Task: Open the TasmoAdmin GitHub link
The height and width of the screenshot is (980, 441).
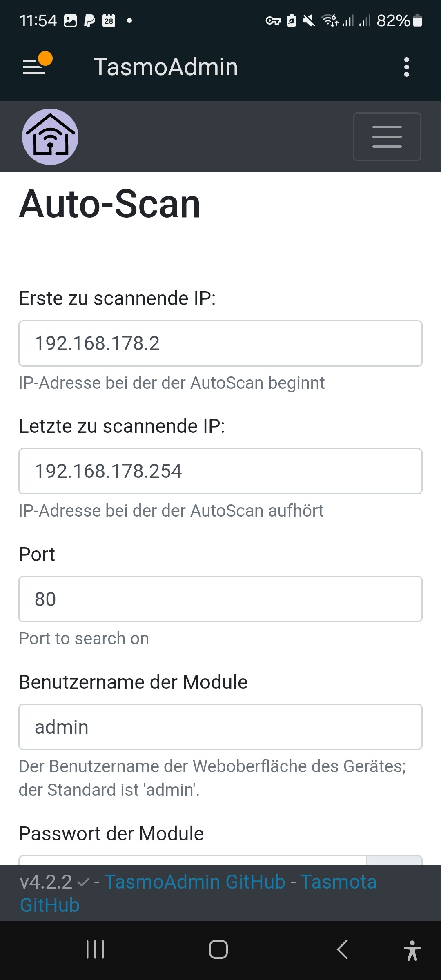Action: tap(195, 882)
